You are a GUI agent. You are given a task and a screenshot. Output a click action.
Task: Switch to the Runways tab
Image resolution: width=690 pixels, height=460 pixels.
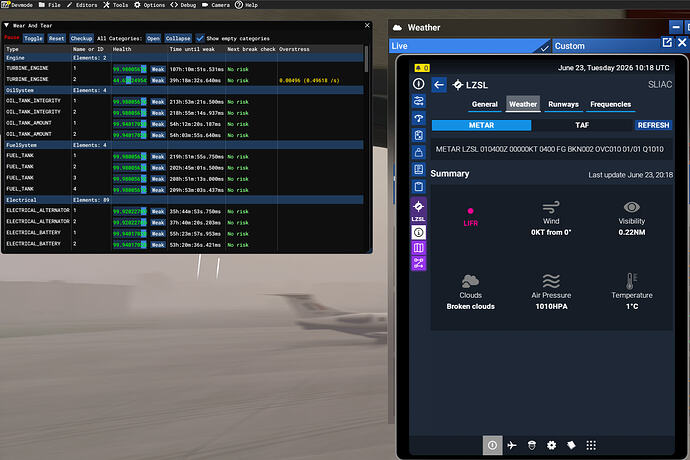[x=563, y=104]
